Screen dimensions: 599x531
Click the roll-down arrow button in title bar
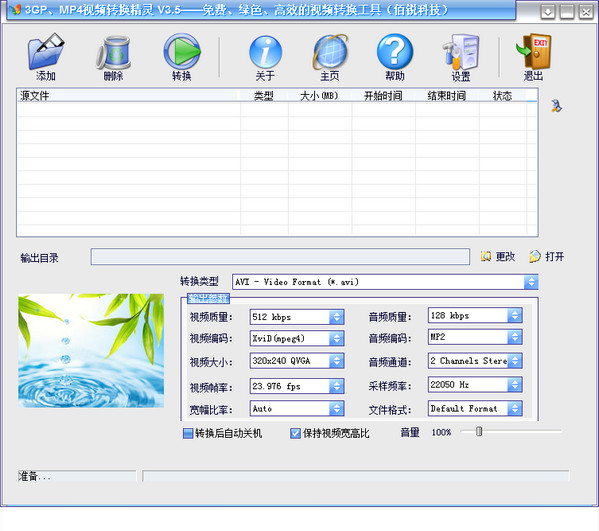pos(548,11)
